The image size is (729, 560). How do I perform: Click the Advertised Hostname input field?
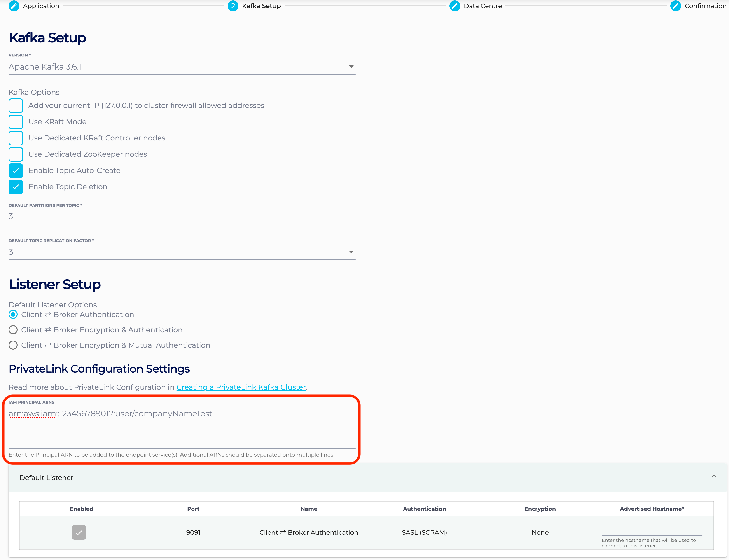tap(651, 530)
